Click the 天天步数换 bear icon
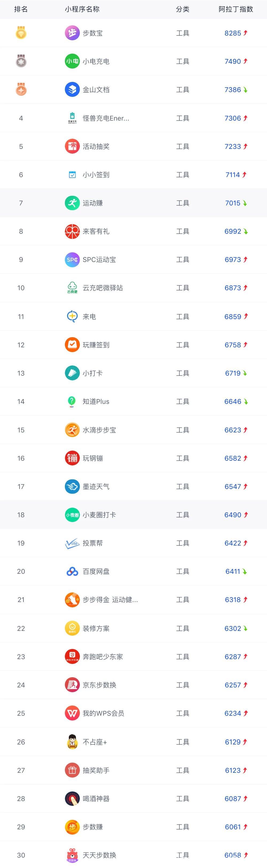267x868 pixels. click(72, 855)
